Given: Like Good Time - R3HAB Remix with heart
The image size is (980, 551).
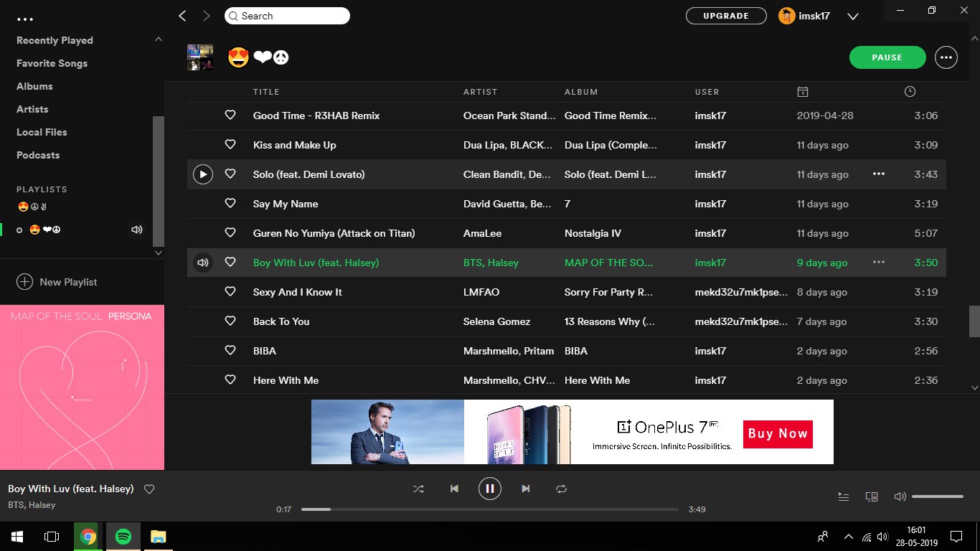Looking at the screenshot, I should [230, 116].
